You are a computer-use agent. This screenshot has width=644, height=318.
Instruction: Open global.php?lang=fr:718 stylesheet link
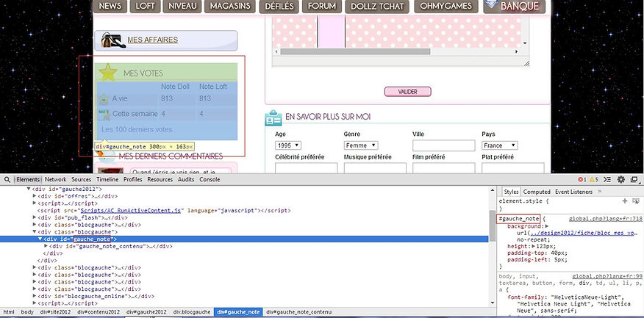pos(605,219)
